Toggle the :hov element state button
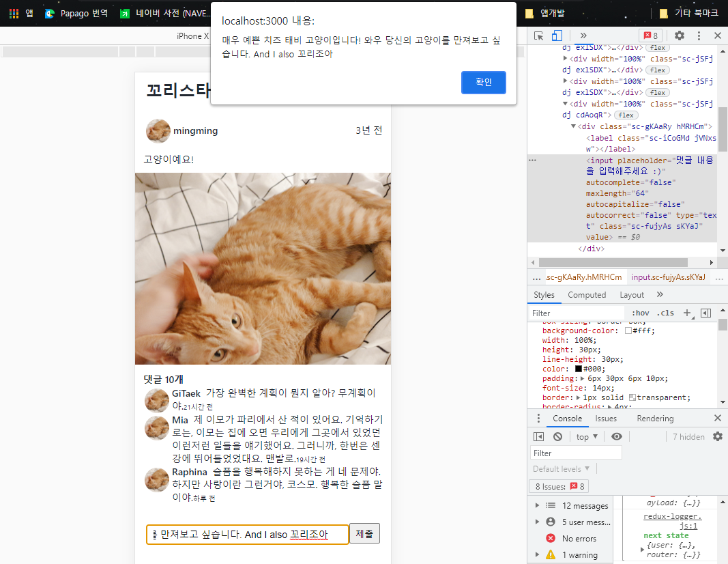728x564 pixels. (x=640, y=313)
